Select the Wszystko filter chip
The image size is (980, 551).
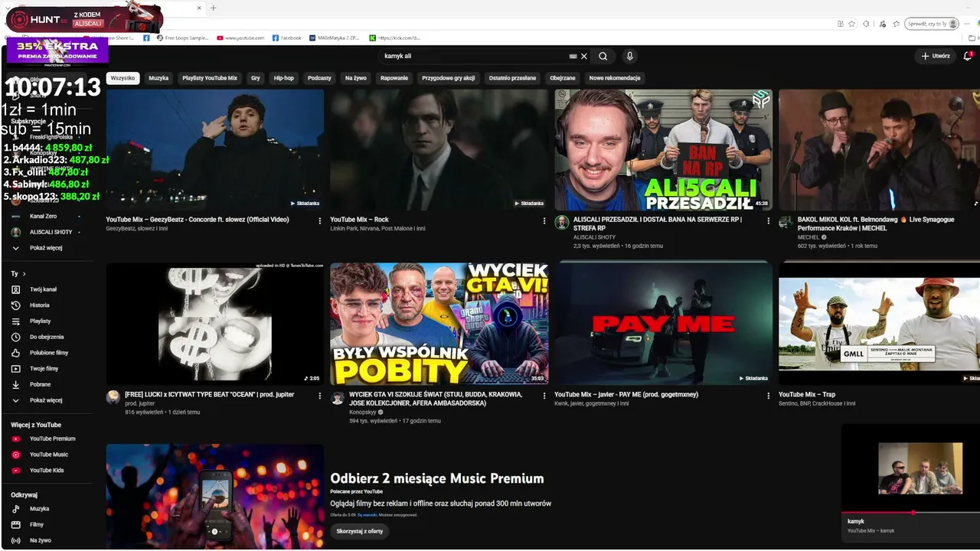pyautogui.click(x=122, y=78)
